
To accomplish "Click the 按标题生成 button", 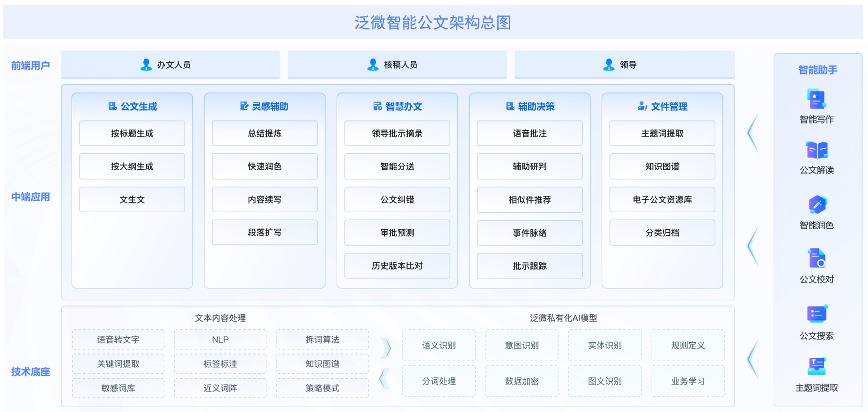I will 132,133.
